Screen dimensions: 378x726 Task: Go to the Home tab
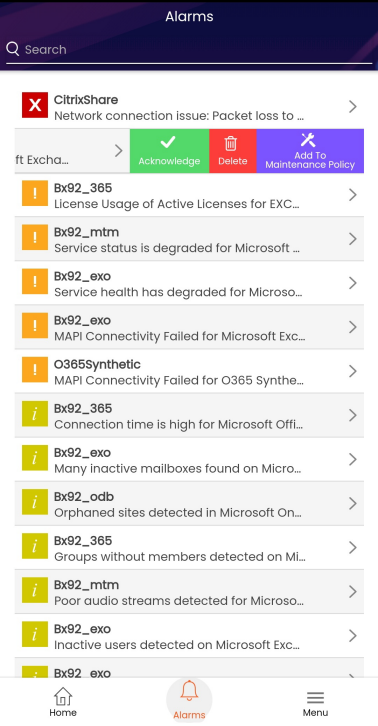(63, 702)
